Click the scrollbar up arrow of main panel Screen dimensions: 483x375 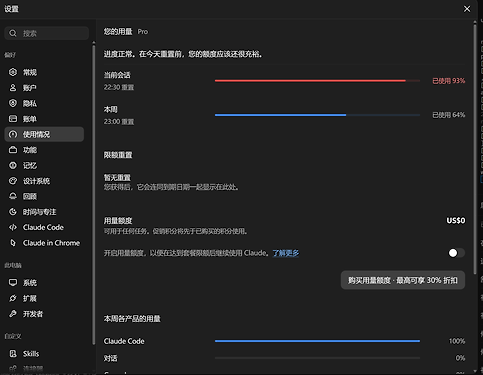coord(475,22)
